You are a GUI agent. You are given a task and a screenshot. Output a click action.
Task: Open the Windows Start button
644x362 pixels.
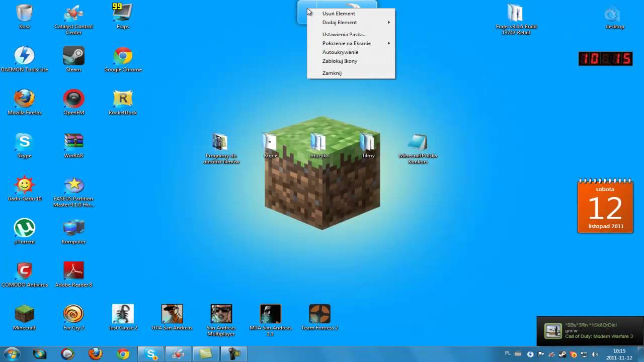point(11,354)
